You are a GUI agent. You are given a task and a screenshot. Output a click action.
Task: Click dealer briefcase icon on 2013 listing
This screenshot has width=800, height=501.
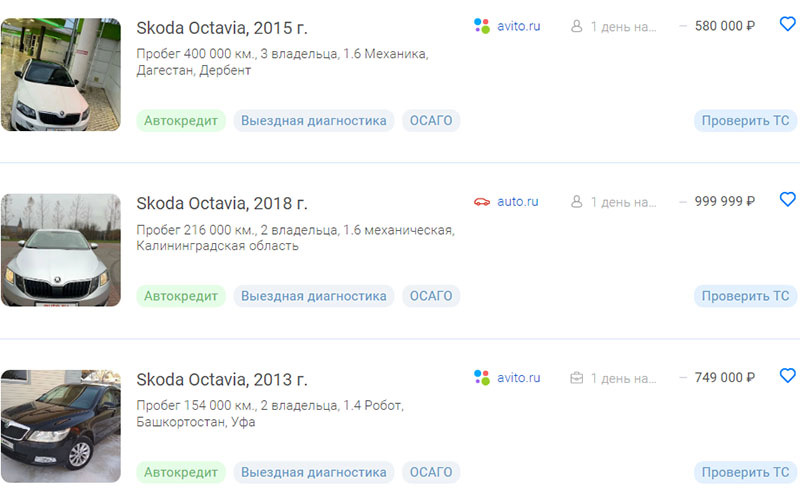point(576,378)
